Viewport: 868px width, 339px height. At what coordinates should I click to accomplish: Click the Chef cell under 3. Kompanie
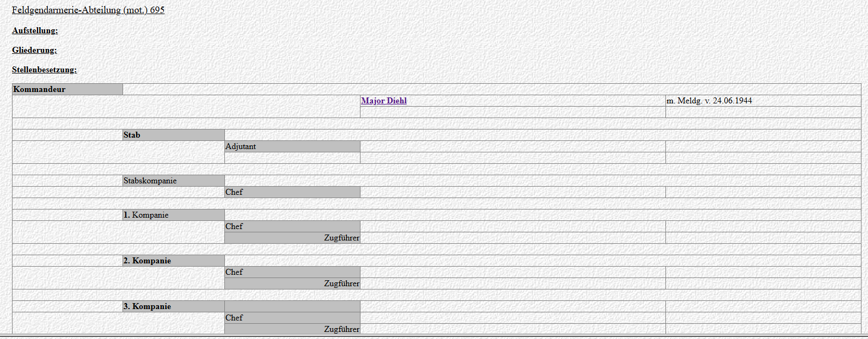(x=292, y=318)
